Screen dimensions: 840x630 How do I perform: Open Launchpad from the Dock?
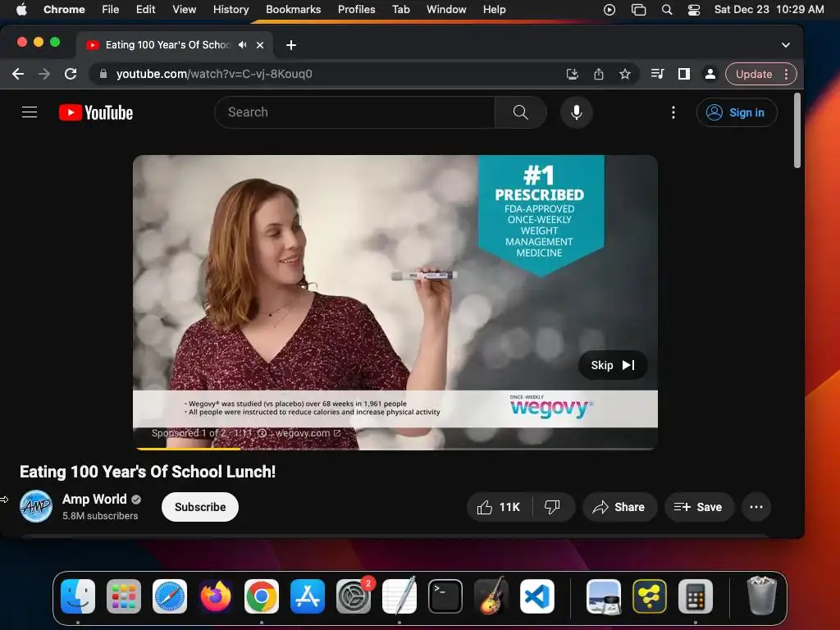click(124, 596)
